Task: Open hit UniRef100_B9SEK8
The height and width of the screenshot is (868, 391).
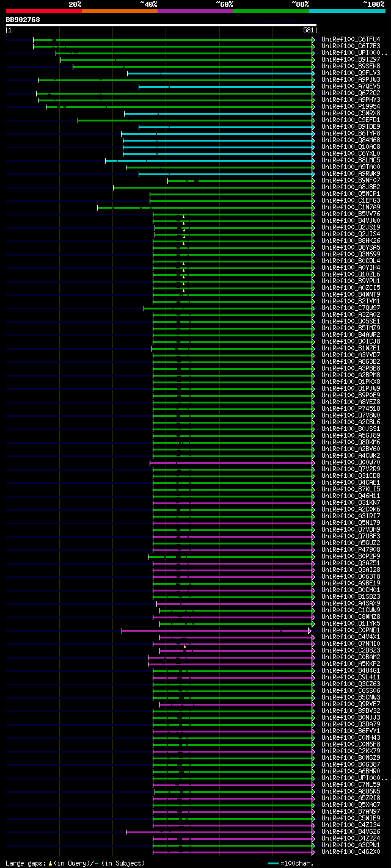Action: point(351,67)
